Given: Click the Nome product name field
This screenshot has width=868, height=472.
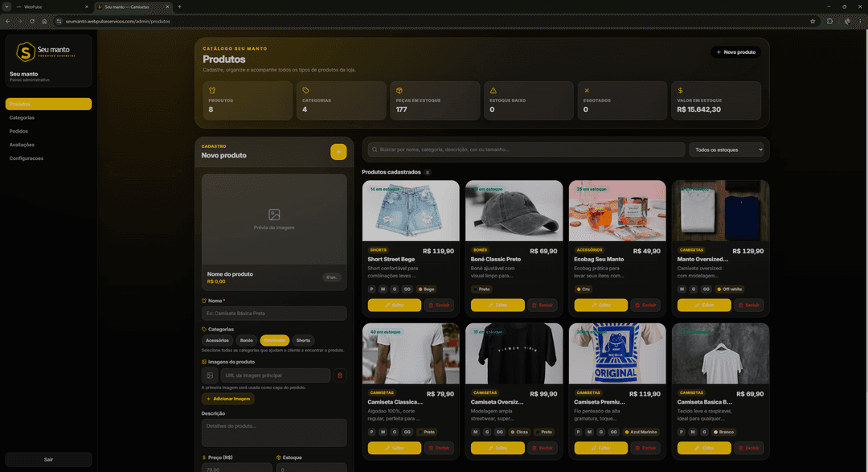Looking at the screenshot, I should (x=274, y=313).
